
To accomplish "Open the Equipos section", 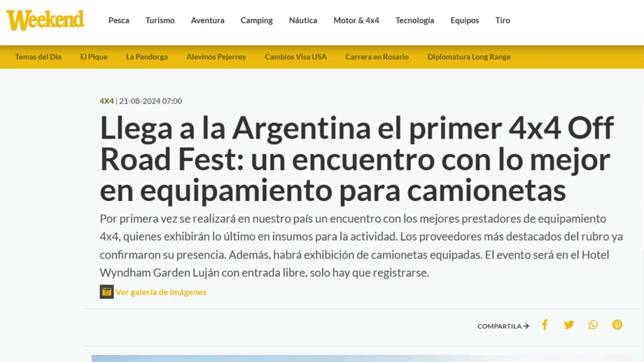I will [465, 20].
